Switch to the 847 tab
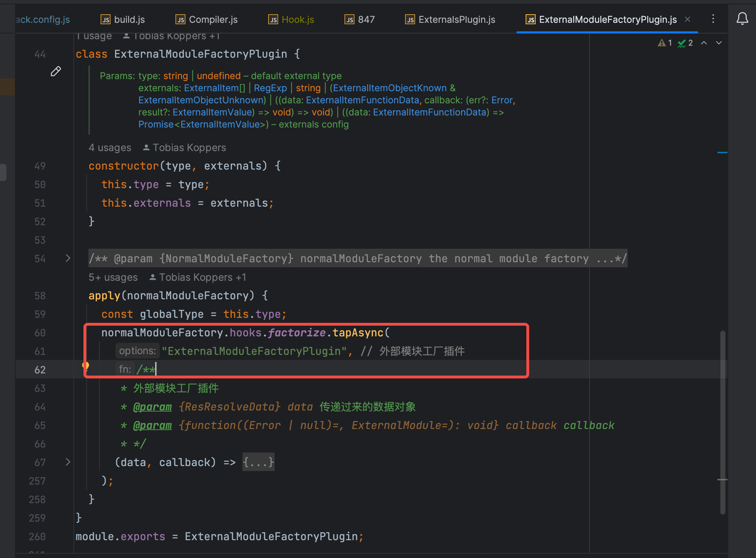The width and height of the screenshot is (756, 558). click(x=367, y=19)
